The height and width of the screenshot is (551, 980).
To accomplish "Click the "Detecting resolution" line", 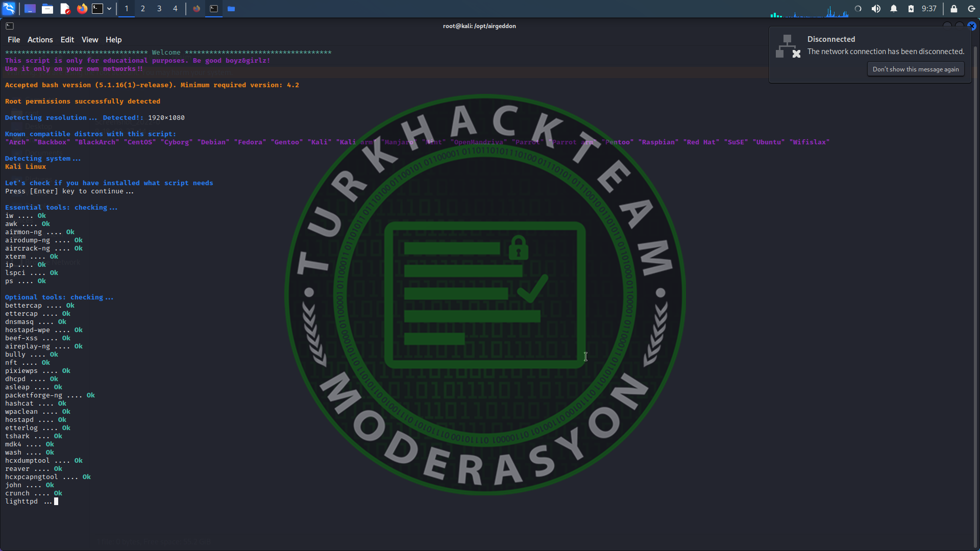I will point(95,118).
